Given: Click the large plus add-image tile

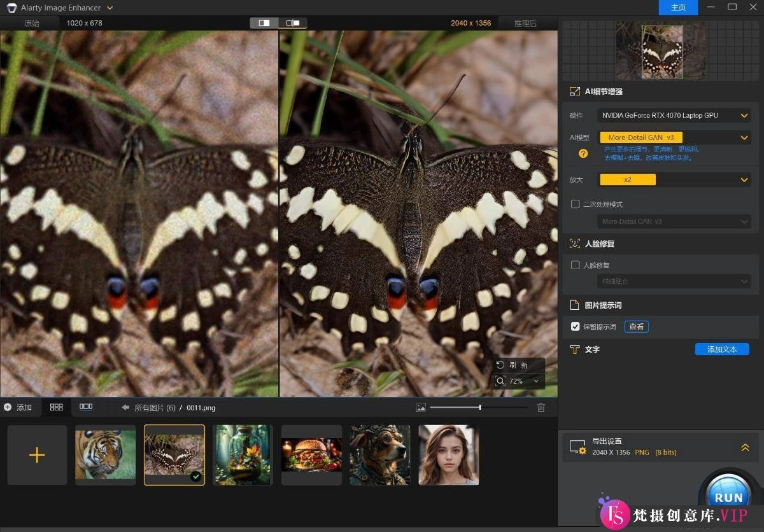Looking at the screenshot, I should tap(37, 455).
